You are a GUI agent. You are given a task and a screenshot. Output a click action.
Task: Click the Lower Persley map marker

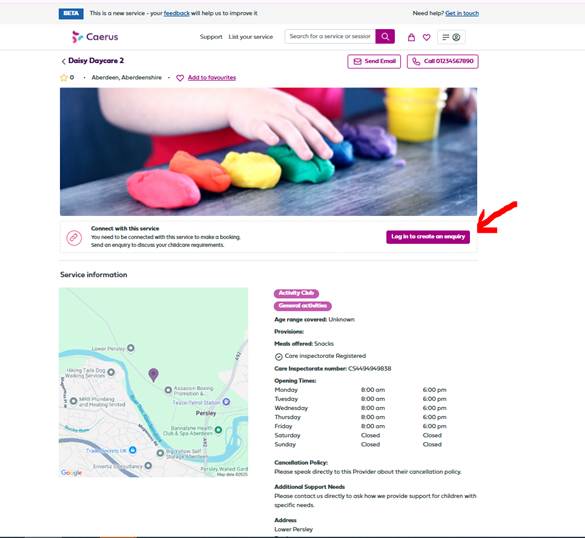point(131,348)
